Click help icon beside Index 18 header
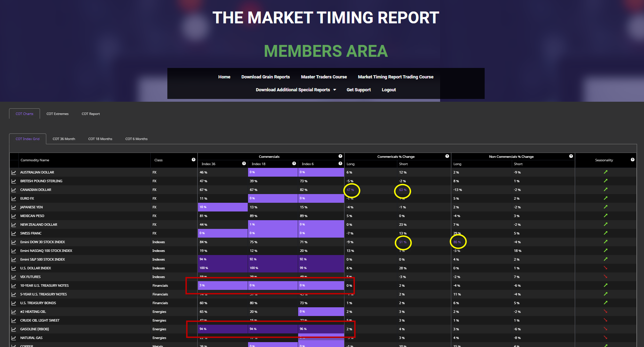 pos(294,163)
